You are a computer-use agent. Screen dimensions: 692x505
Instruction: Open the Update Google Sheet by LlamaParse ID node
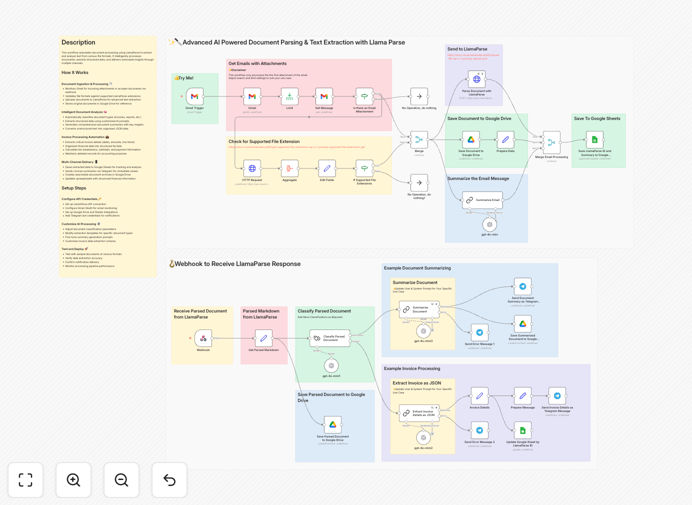pos(523,430)
